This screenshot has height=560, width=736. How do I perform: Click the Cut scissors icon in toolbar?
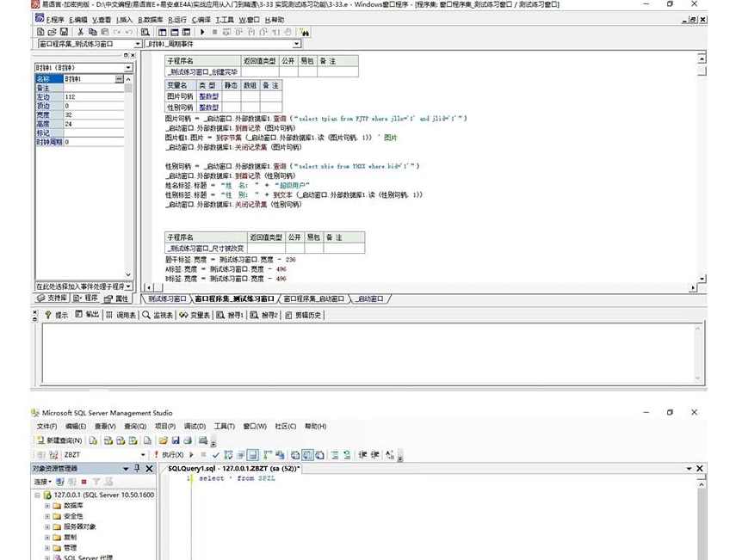[x=81, y=32]
